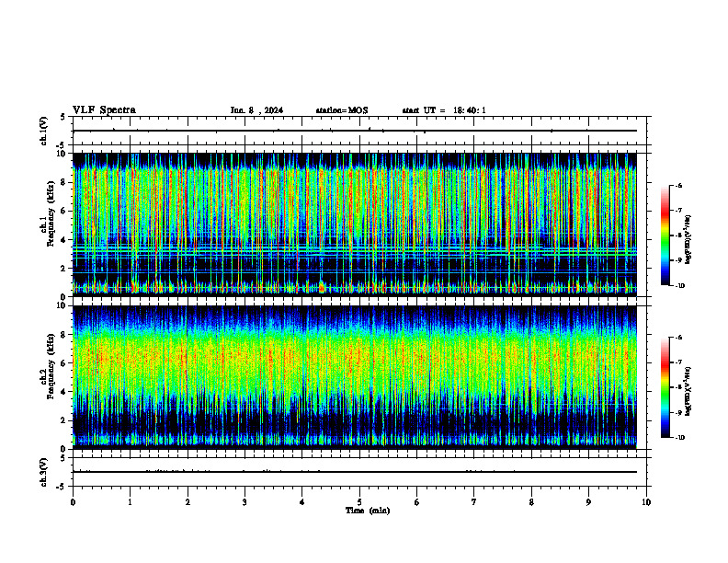This screenshot has height=563, width=728.
Task: Click the "-6" label on ch.1 color bar
Action: [678, 185]
